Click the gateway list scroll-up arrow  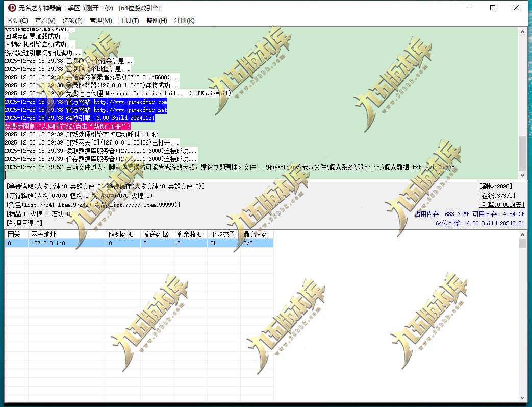click(x=522, y=235)
